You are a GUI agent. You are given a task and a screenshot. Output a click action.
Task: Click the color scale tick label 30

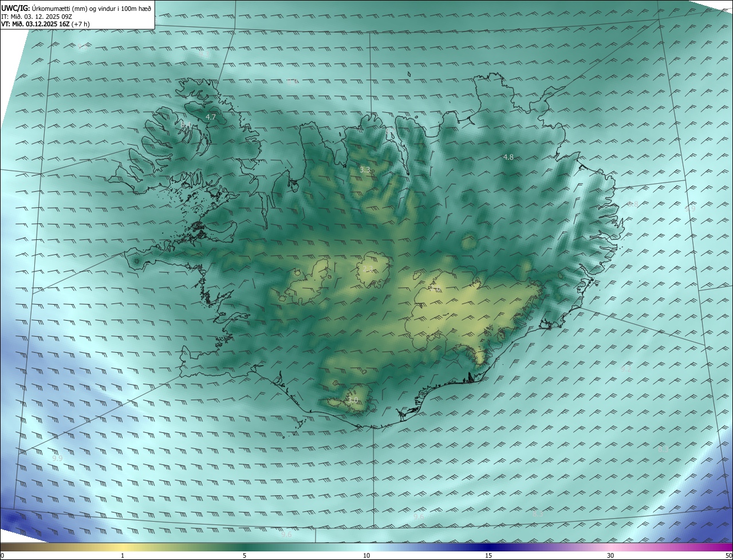click(x=610, y=555)
